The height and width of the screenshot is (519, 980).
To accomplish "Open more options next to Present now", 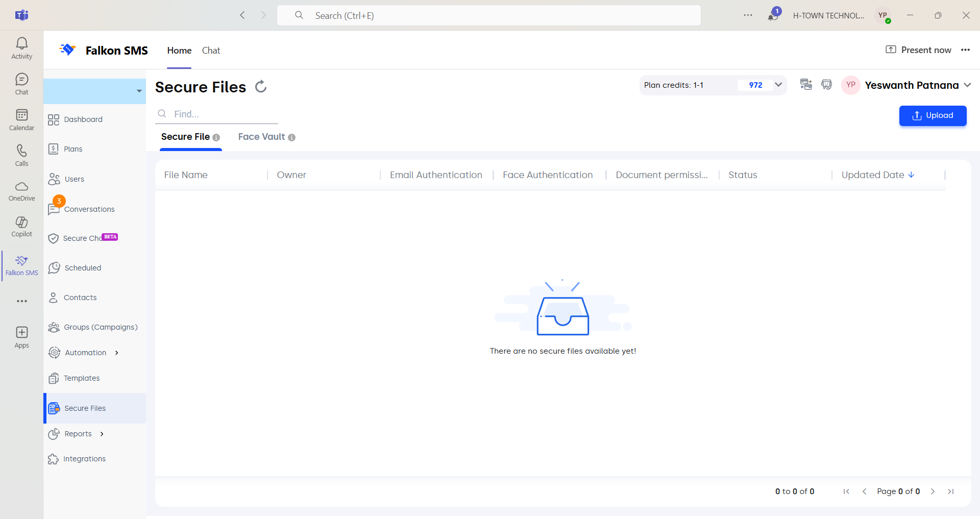I will pos(965,50).
